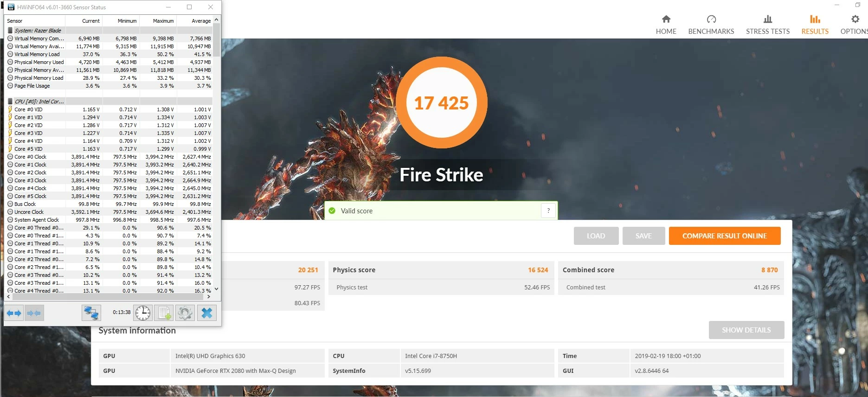
Task: Select the Core #1 Thread #0 usage row
Action: [109, 243]
